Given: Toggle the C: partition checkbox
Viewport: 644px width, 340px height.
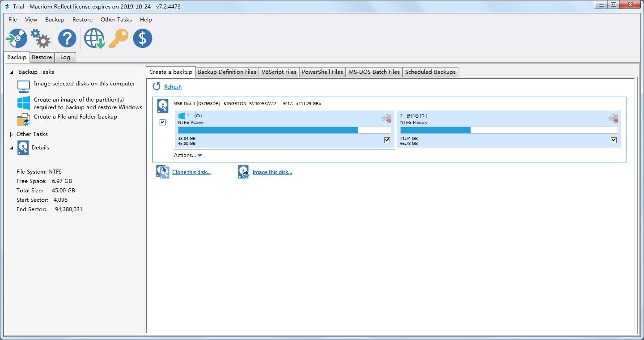Looking at the screenshot, I should tap(387, 140).
